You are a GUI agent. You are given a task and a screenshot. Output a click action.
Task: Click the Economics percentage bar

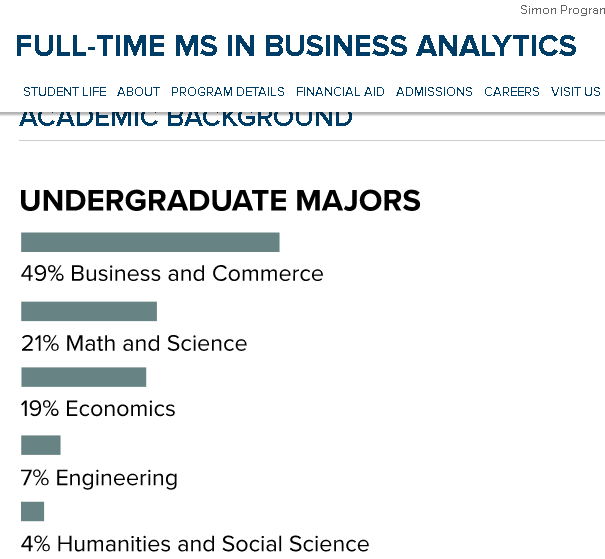[x=83, y=377]
